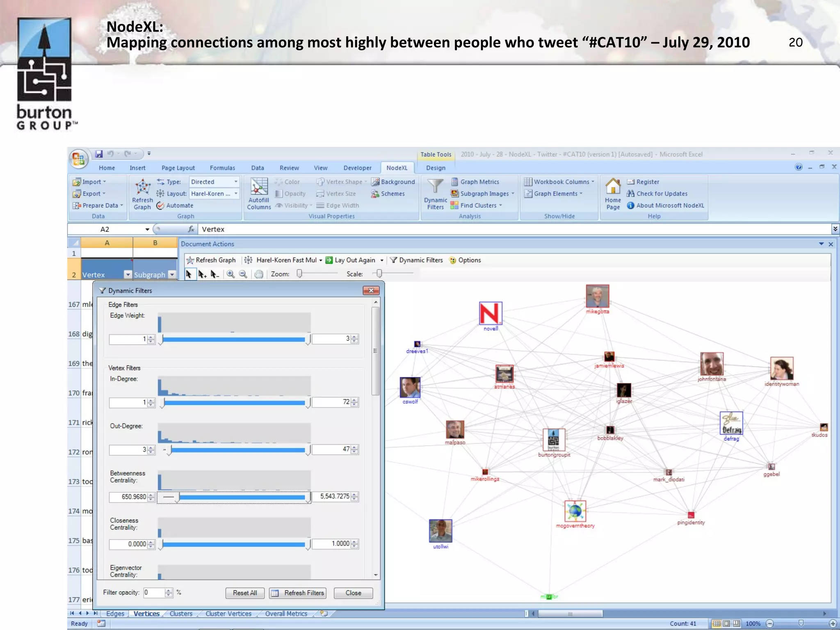This screenshot has width=840, height=630.
Task: Open Graph Metrics
Action: point(475,182)
